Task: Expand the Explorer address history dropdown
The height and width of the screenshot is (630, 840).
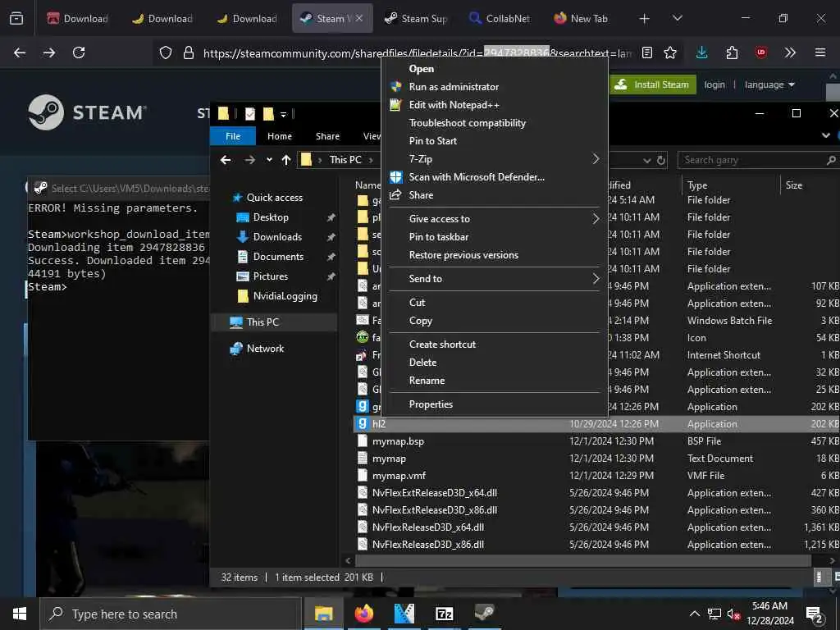Action: (647, 160)
